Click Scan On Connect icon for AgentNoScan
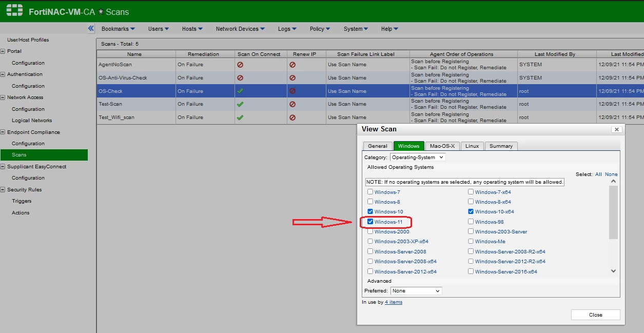Viewport: 644px width, 333px height. click(x=240, y=65)
